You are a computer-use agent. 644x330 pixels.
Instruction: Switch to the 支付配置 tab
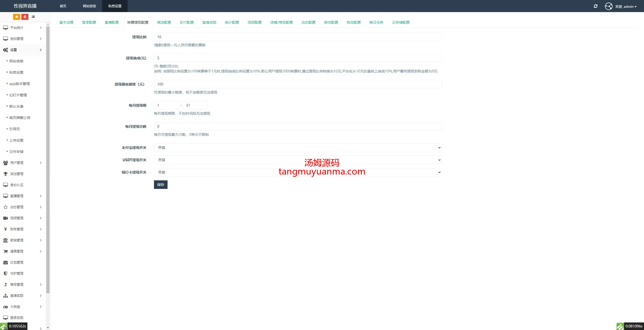point(186,22)
